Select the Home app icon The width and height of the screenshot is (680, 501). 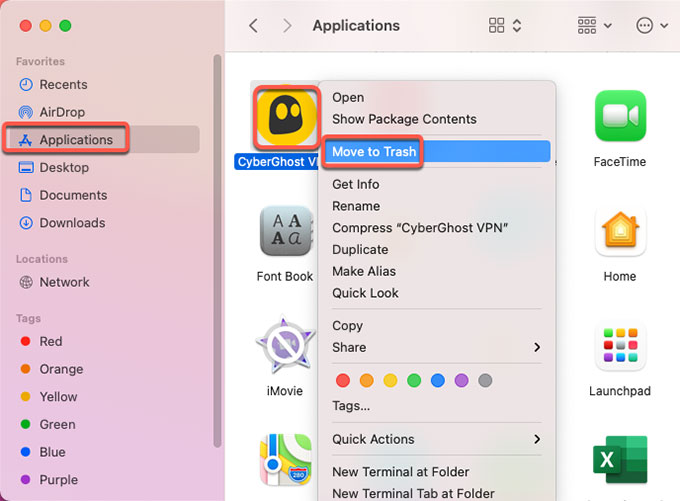click(620, 231)
